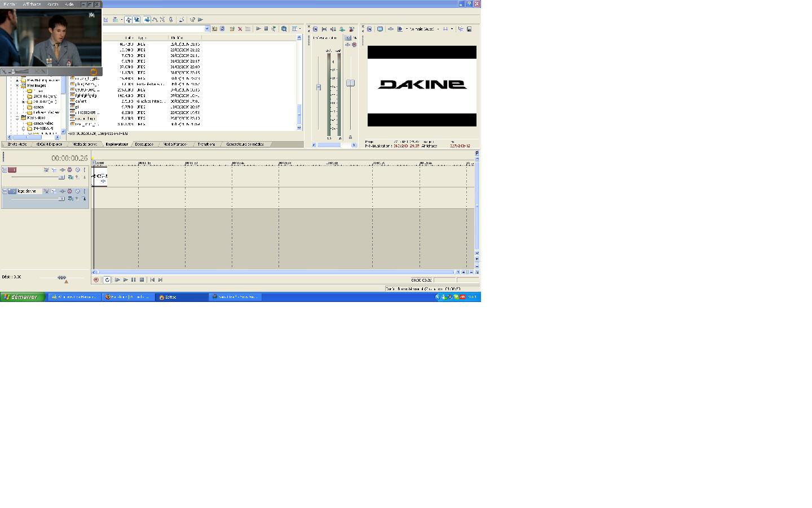This screenshot has height=508, width=812.
Task: Adjust the playback rate scrub control
Action: pos(61,278)
